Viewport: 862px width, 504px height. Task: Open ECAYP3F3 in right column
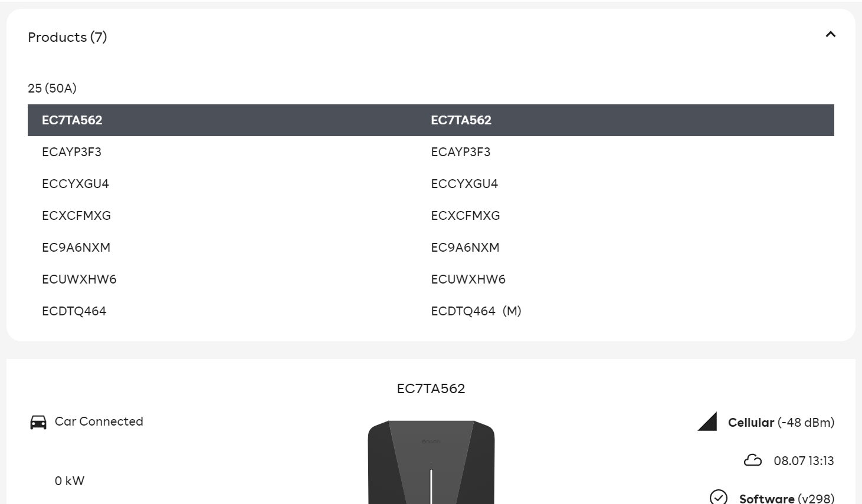(x=460, y=152)
